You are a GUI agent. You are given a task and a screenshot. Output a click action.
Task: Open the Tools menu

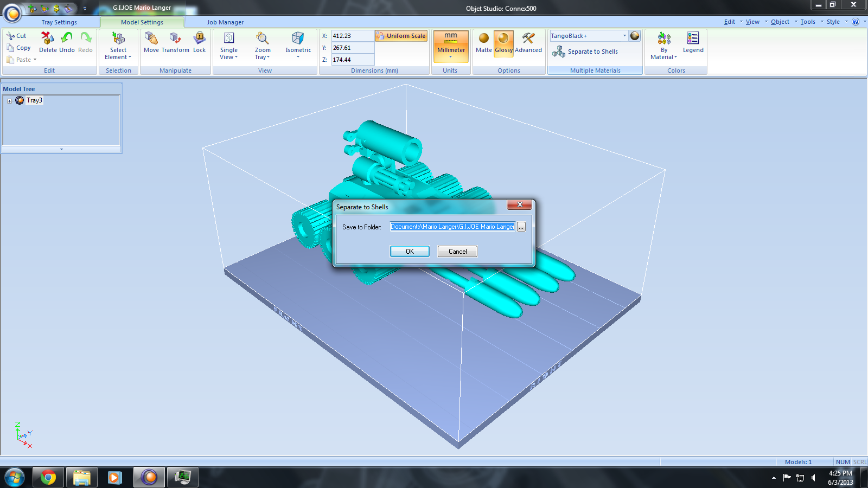[x=808, y=22]
